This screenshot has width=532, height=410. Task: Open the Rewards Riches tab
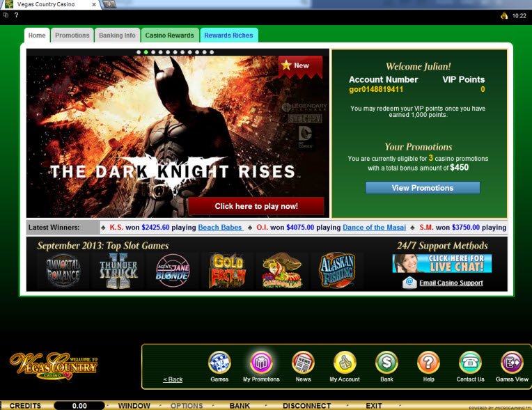click(x=228, y=36)
